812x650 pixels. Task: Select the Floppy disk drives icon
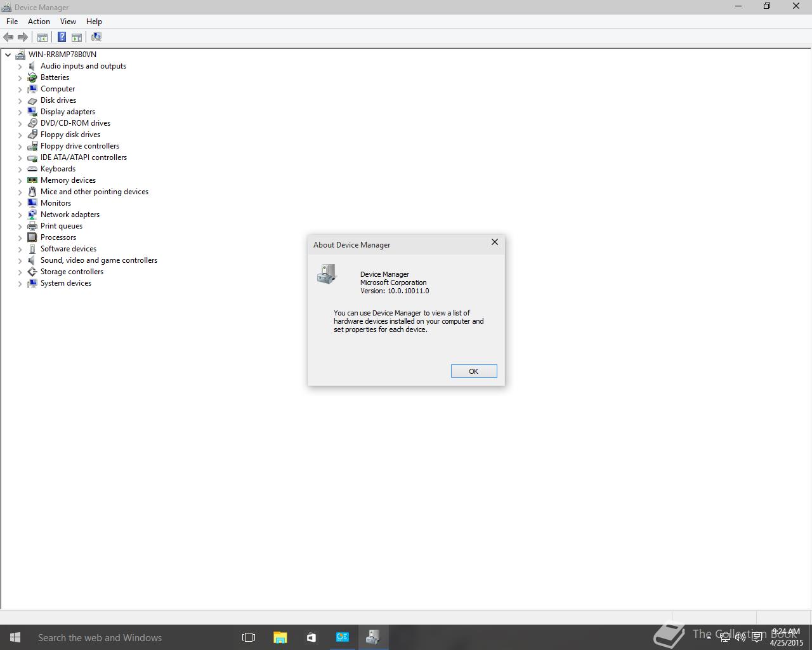[32, 135]
